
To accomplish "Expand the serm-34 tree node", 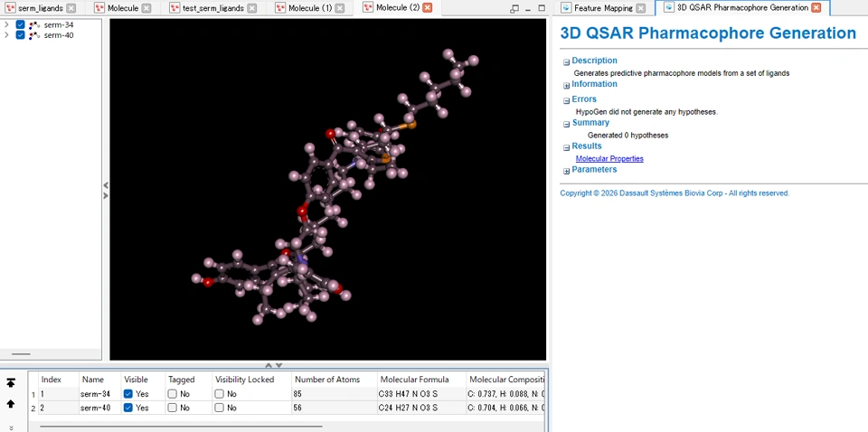I will pos(6,25).
